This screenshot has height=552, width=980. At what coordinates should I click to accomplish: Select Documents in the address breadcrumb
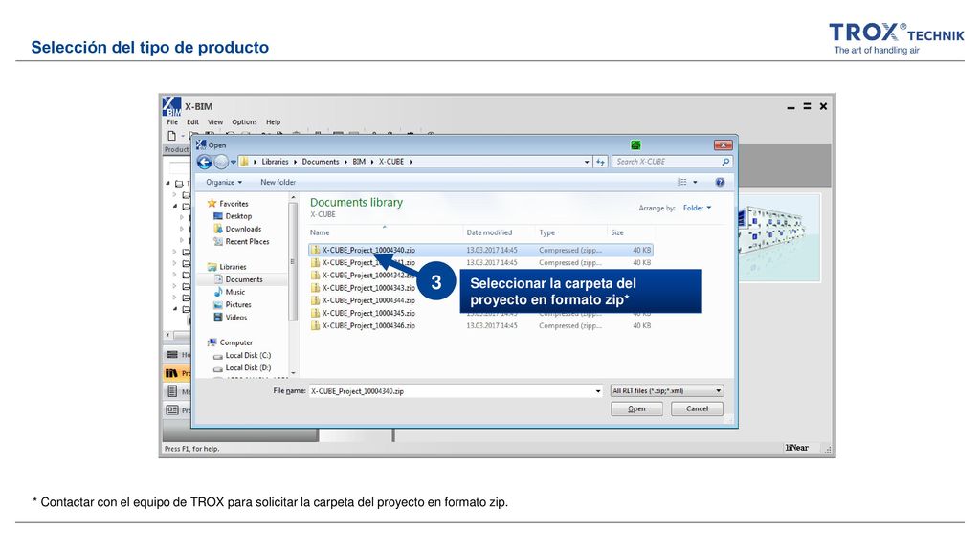coord(320,162)
